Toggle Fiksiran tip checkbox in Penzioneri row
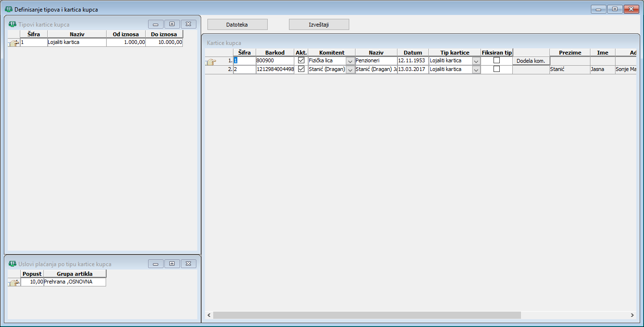644x327 pixels. point(496,60)
